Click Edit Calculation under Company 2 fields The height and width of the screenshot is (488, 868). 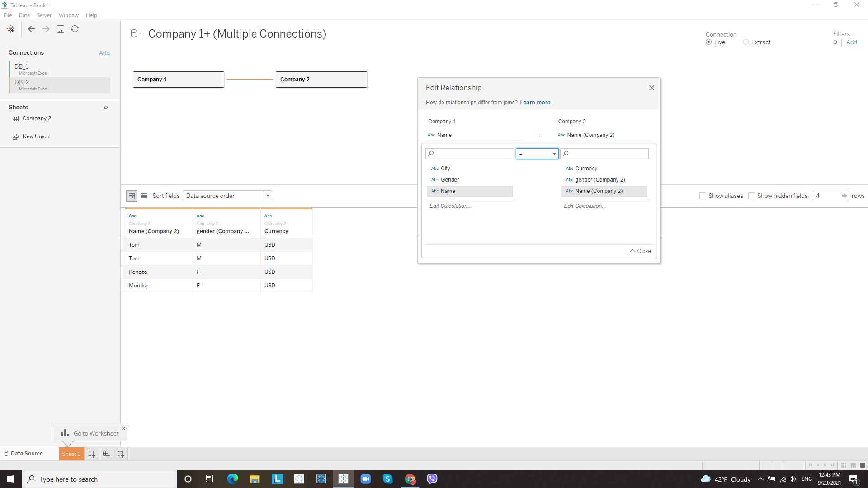point(585,206)
